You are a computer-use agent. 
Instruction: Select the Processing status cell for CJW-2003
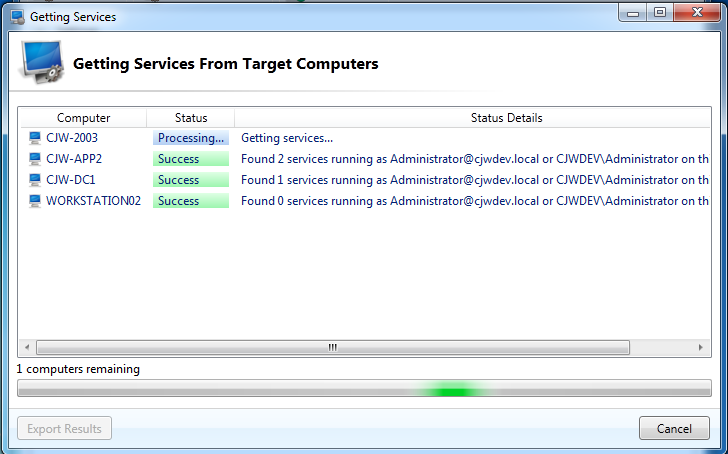click(190, 138)
